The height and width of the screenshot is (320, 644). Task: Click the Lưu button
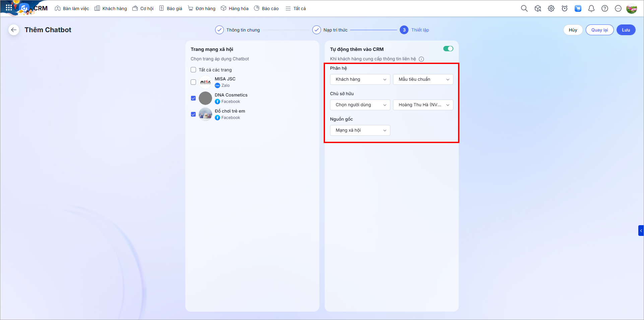tap(626, 30)
